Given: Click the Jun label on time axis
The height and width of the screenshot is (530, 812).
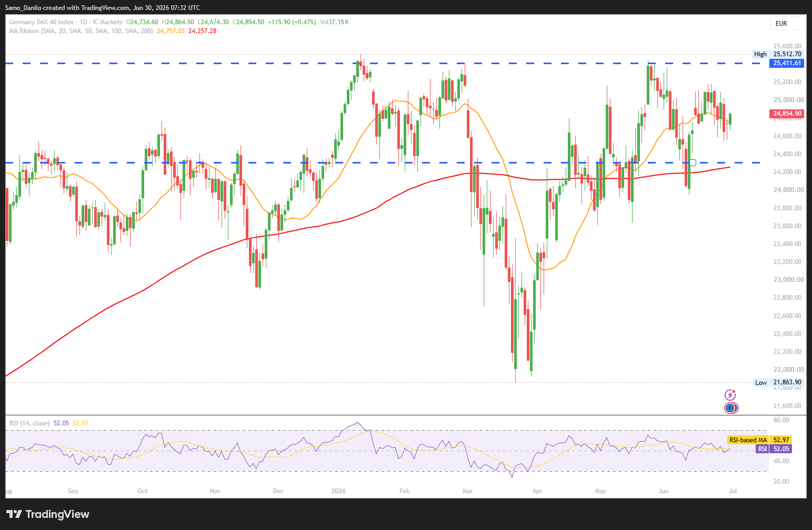Looking at the screenshot, I should coord(664,491).
